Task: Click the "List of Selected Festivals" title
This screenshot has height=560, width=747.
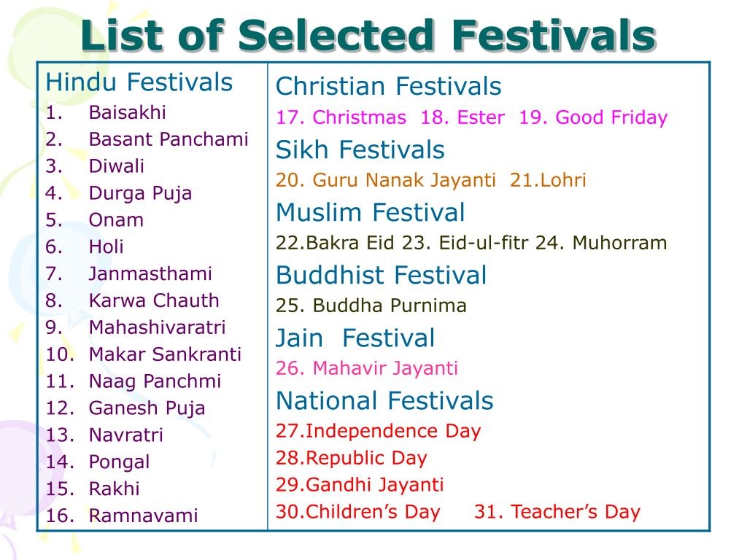Action: point(368,35)
